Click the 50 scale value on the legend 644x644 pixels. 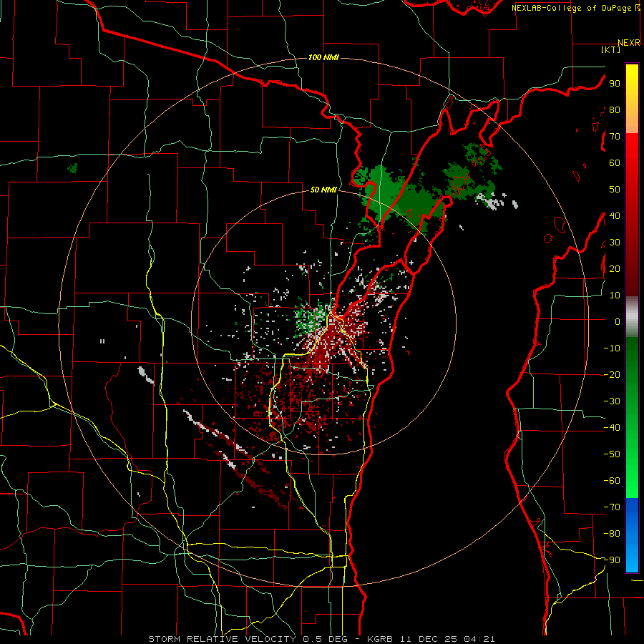[615, 190]
